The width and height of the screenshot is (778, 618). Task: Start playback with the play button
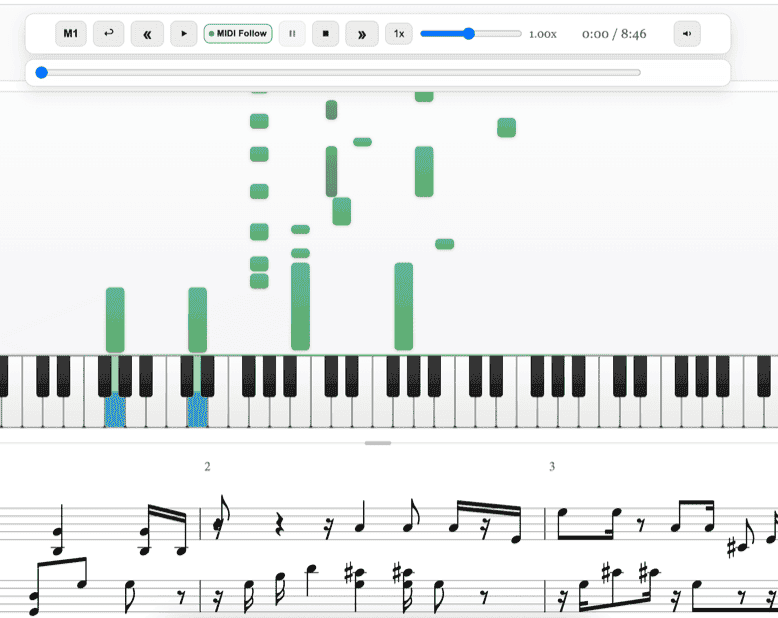point(184,34)
